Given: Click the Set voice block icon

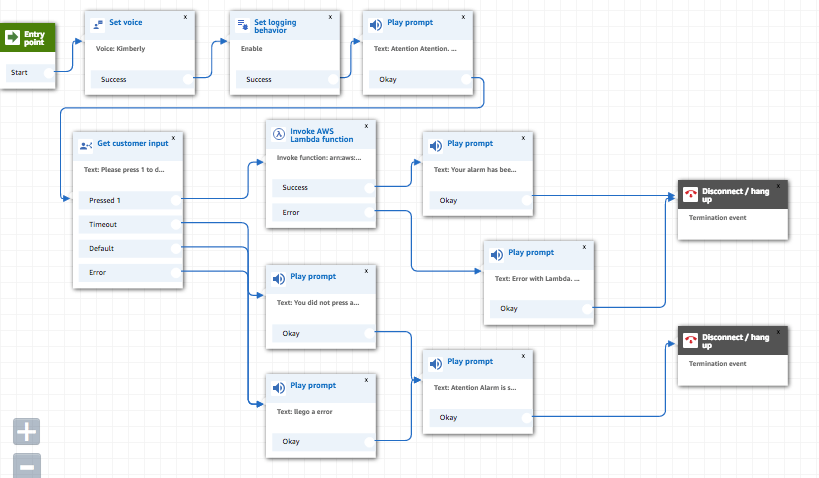Looking at the screenshot, I should coord(98,25).
